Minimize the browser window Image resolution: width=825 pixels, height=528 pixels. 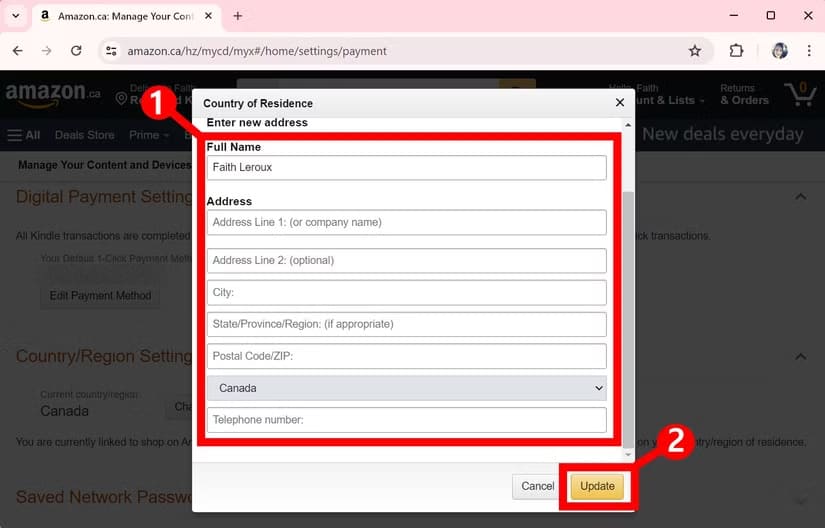point(733,16)
